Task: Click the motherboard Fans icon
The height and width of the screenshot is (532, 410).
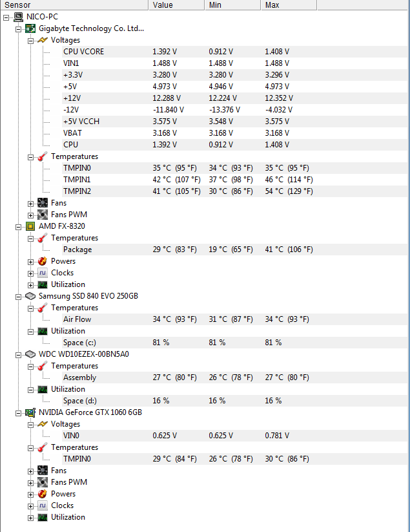Action: (43, 203)
